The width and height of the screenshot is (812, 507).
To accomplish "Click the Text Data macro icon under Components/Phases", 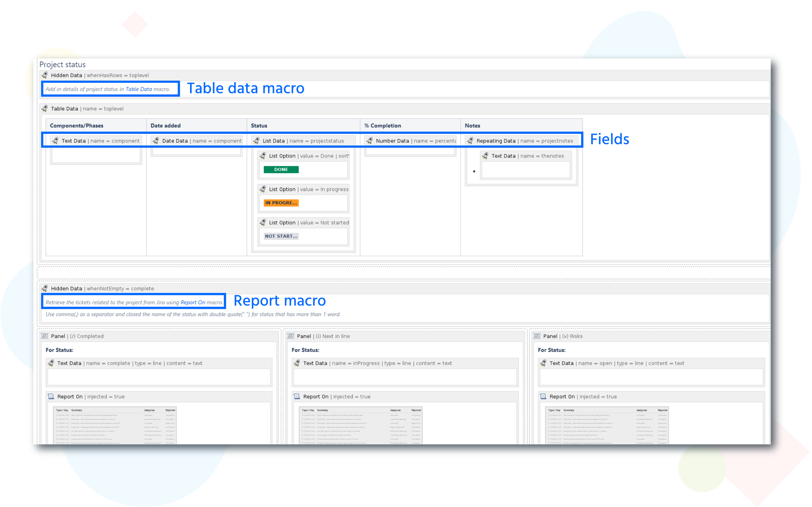I will tap(55, 141).
